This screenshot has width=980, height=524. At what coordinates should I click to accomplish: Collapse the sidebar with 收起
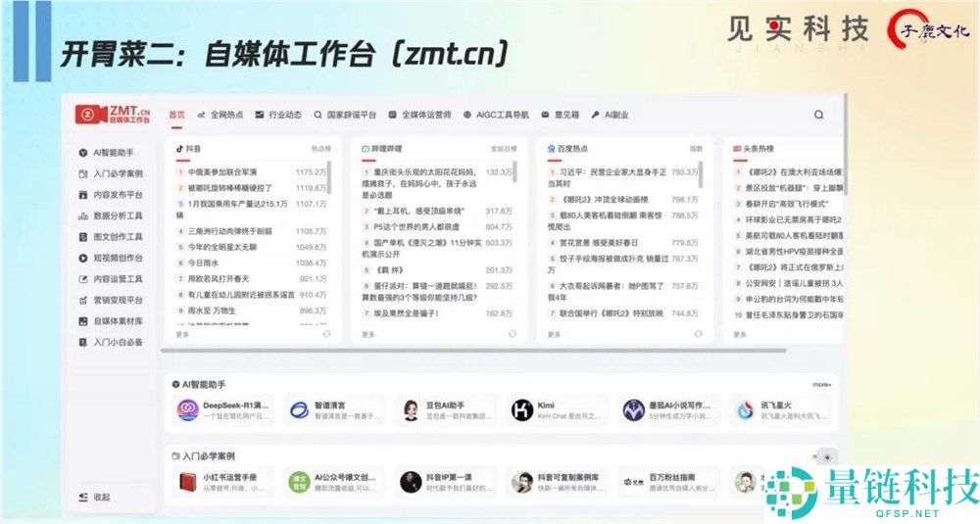(x=95, y=498)
